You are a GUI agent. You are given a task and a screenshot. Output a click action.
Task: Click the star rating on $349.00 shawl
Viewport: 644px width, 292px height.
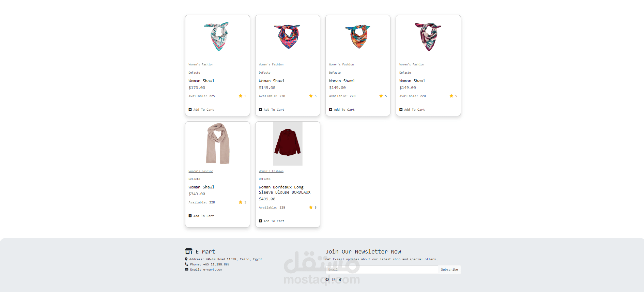pyautogui.click(x=242, y=202)
